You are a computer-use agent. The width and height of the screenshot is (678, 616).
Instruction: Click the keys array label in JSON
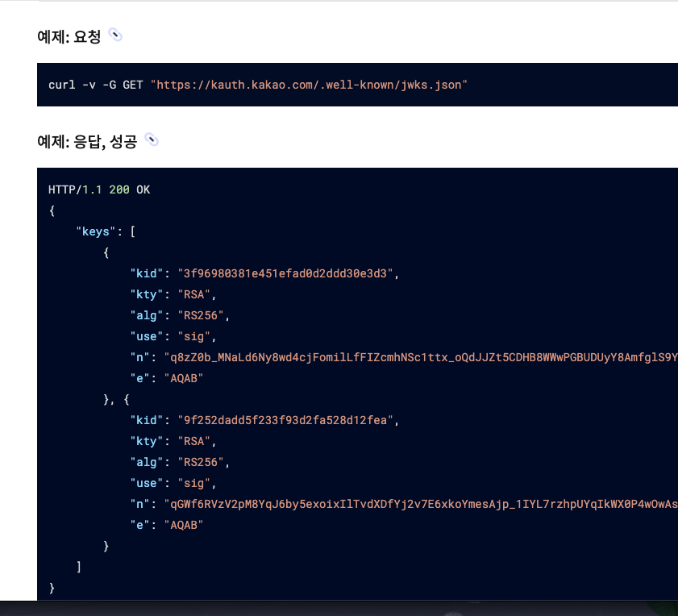point(94,231)
